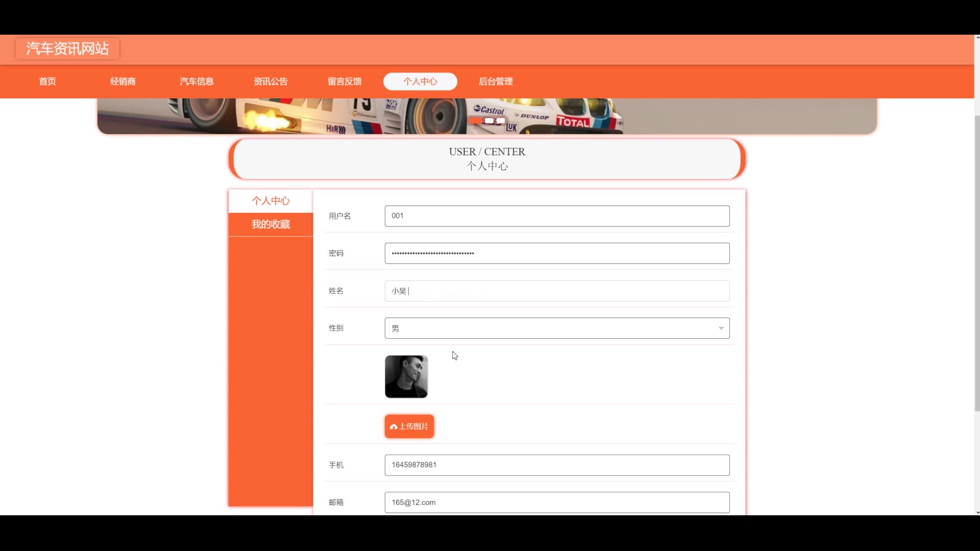Focus the 密码 password field
The width and height of the screenshot is (980, 551).
pos(557,254)
